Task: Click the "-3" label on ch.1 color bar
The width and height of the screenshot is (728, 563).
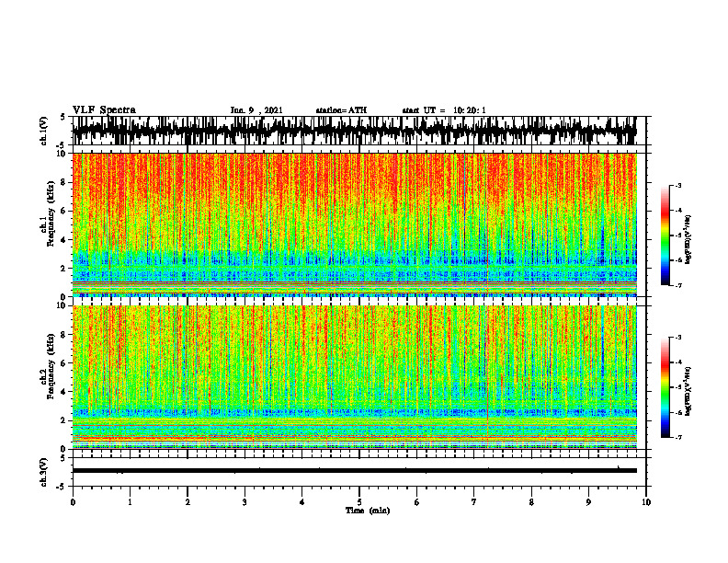Action: (677, 185)
